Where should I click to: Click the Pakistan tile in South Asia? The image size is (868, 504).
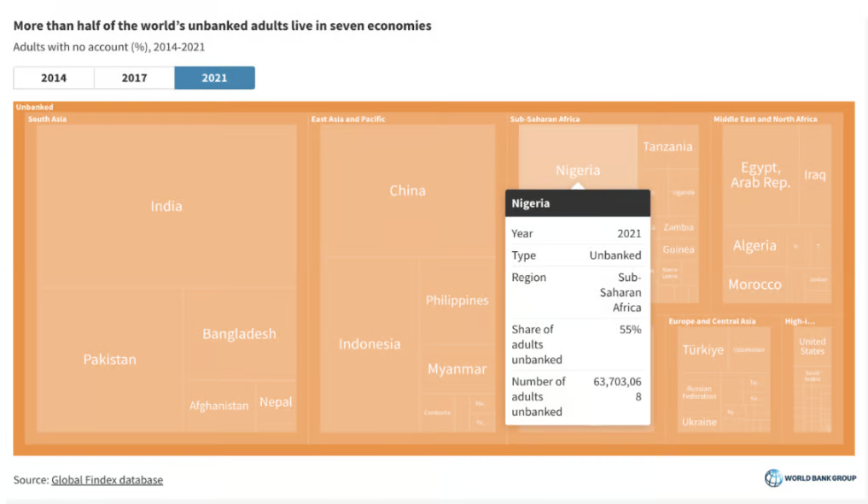(x=109, y=360)
